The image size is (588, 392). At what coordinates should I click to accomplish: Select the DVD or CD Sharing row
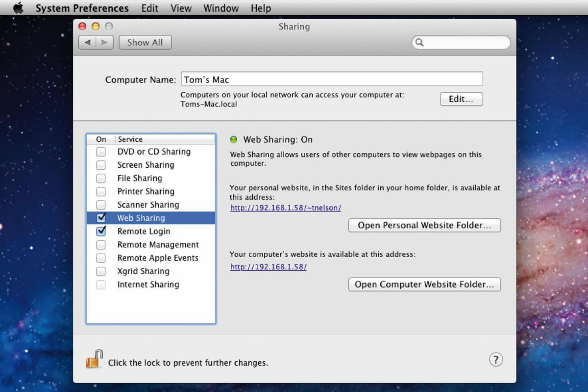151,152
